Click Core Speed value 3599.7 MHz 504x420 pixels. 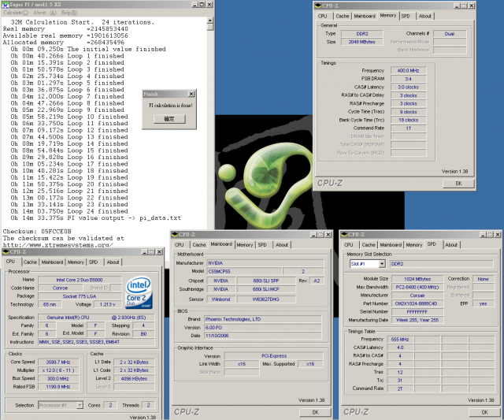[x=58, y=362]
